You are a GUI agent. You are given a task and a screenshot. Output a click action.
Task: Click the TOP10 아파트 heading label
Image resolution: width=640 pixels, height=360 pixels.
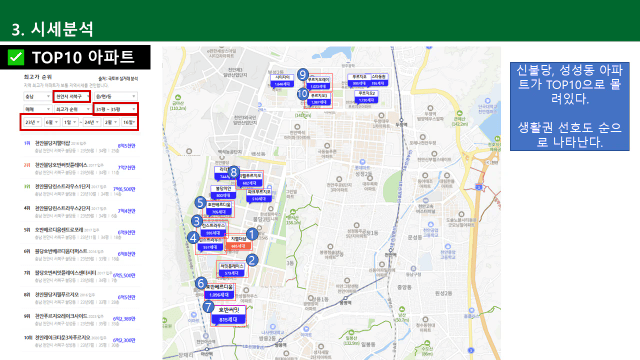pos(83,57)
